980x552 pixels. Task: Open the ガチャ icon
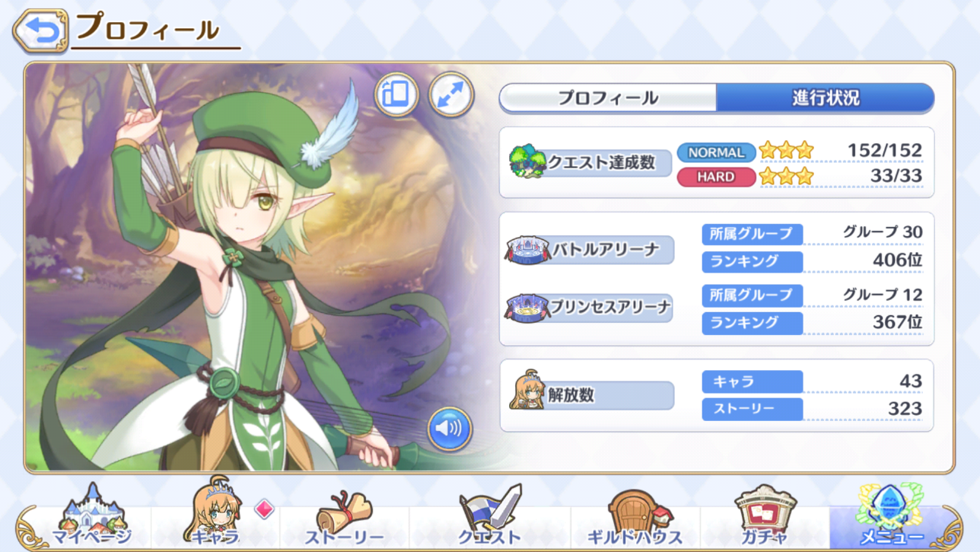coord(764,516)
